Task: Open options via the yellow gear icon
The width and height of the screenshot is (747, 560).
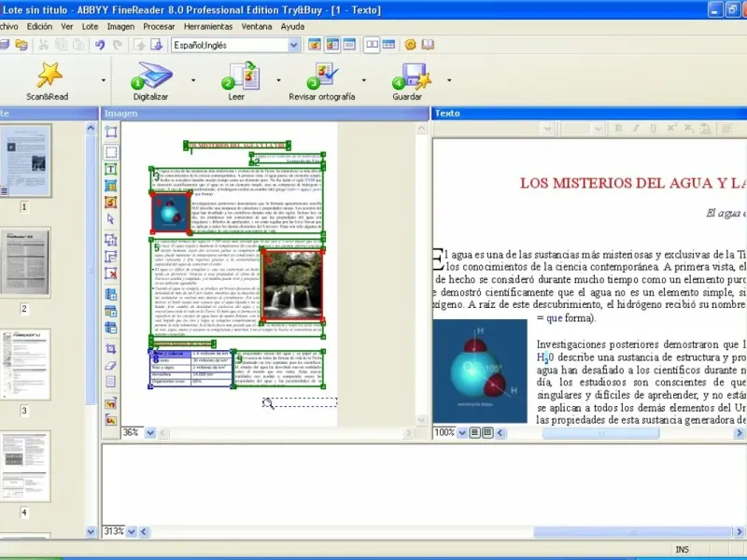Action: pyautogui.click(x=410, y=45)
